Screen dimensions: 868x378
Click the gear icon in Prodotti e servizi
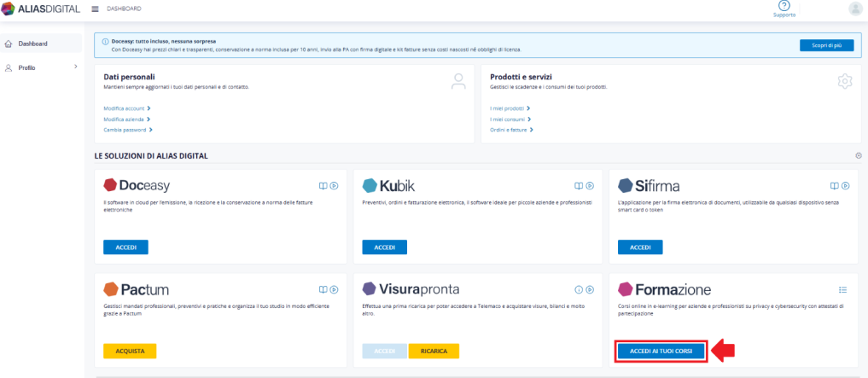pyautogui.click(x=845, y=81)
